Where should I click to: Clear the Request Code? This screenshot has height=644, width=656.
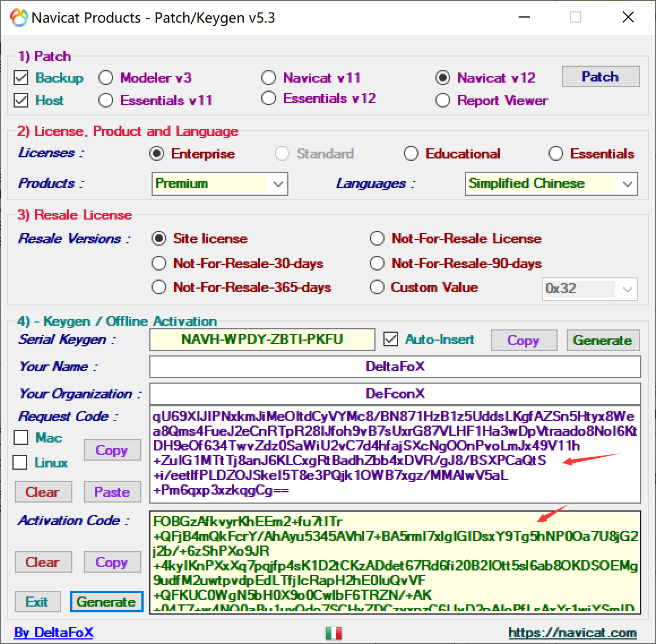(43, 492)
